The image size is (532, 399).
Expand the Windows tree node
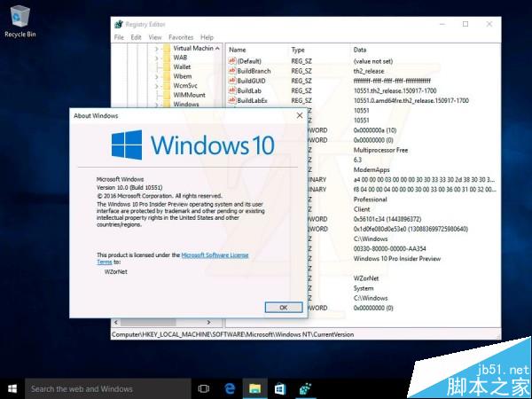156,104
